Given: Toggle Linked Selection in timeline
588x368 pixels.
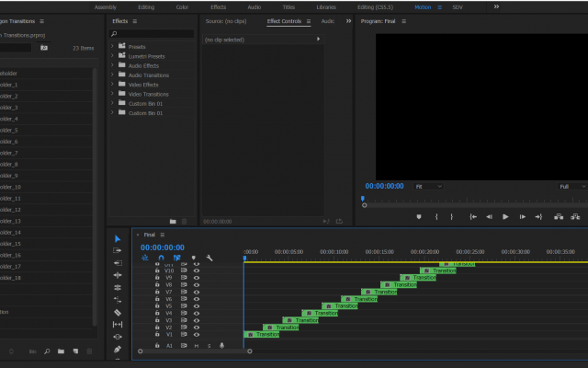Looking at the screenshot, I should coord(176,258).
